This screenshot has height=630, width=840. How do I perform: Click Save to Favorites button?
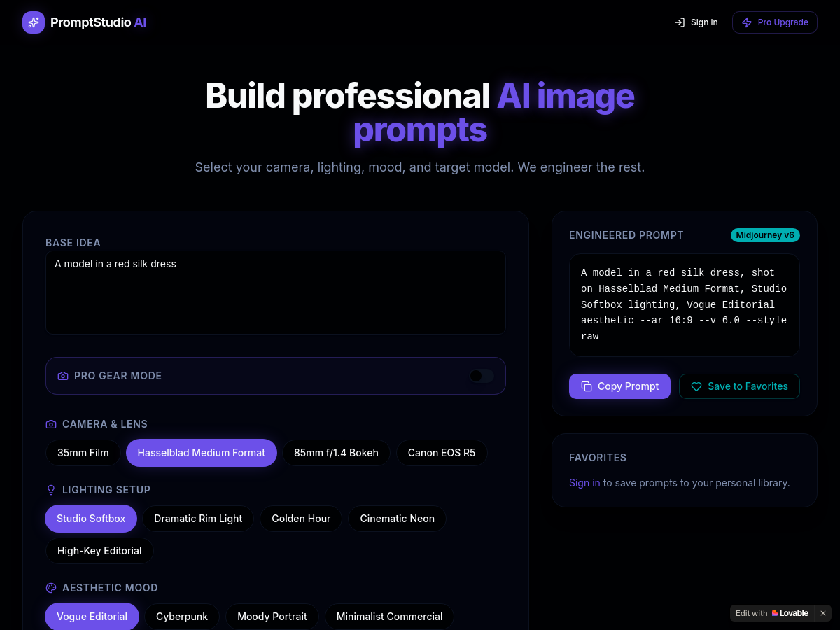[x=739, y=386]
